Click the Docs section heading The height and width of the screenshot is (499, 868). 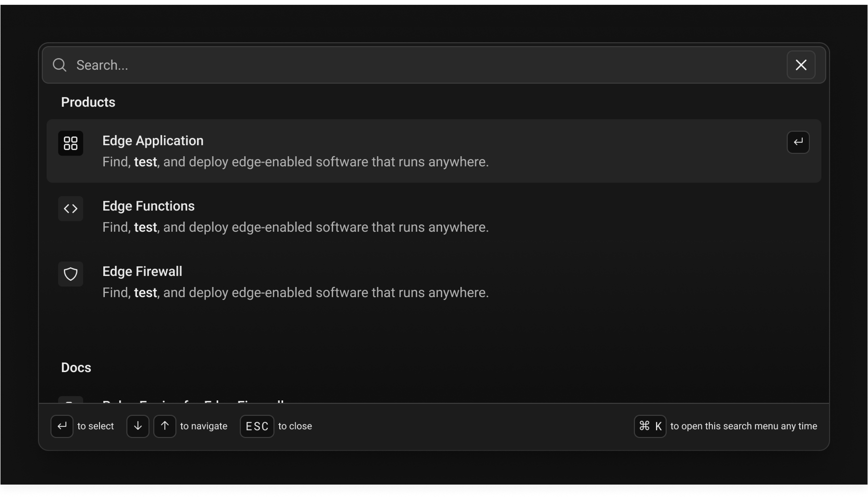76,367
